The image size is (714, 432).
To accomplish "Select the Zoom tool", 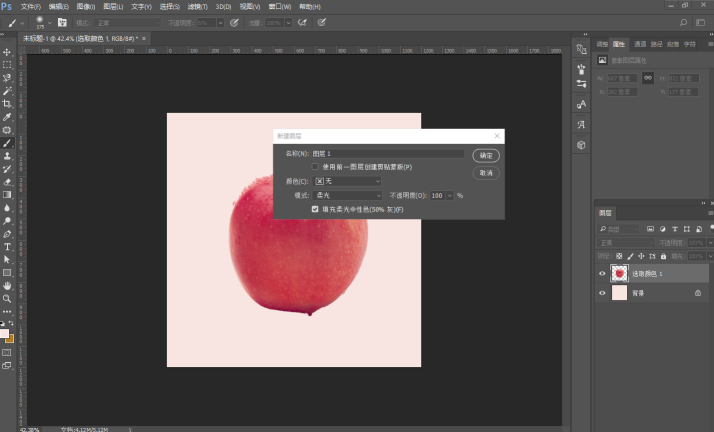I will [x=7, y=299].
